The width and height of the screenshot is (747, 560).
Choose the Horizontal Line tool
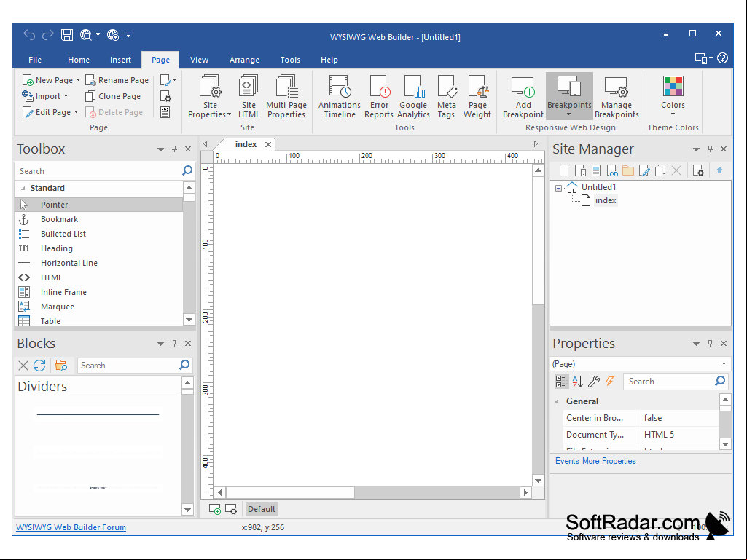pyautogui.click(x=98, y=263)
